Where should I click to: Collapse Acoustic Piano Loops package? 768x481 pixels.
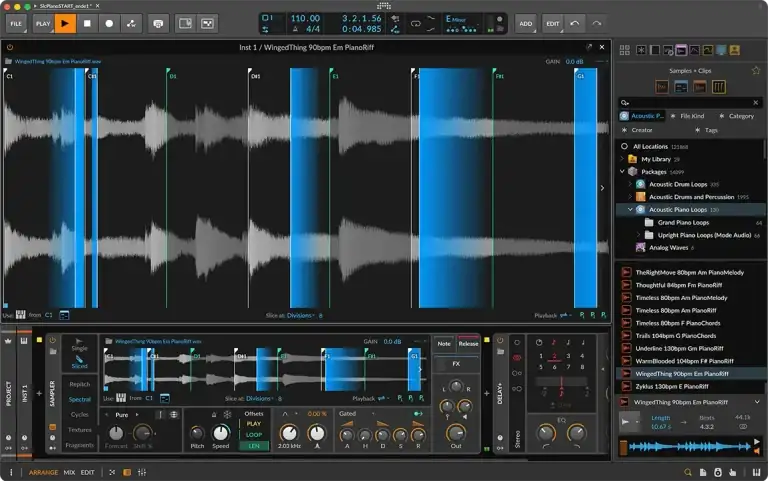click(630, 209)
